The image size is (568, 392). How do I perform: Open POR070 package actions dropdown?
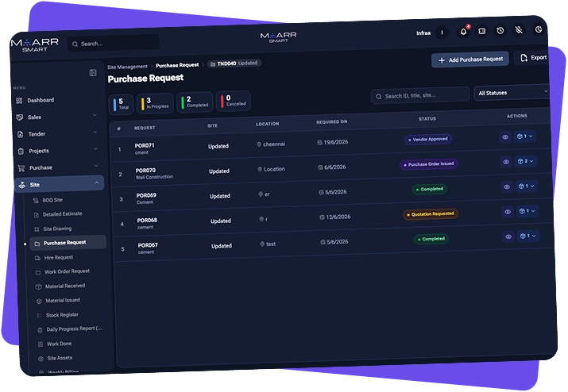(526, 161)
